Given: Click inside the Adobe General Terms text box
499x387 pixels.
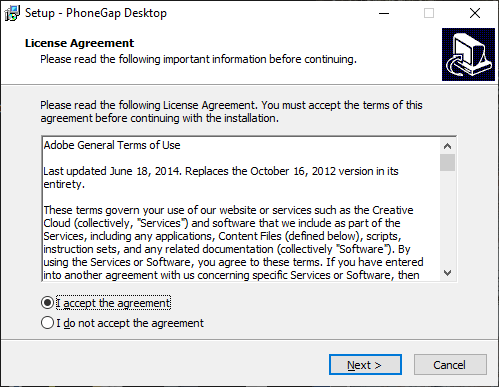Looking at the screenshot, I should click(241, 209).
